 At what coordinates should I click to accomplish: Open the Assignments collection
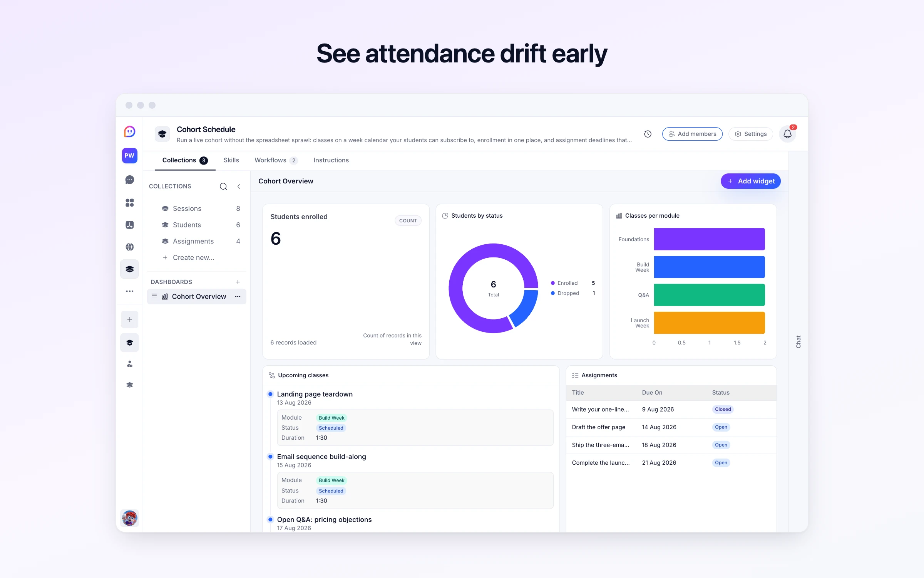(x=197, y=241)
